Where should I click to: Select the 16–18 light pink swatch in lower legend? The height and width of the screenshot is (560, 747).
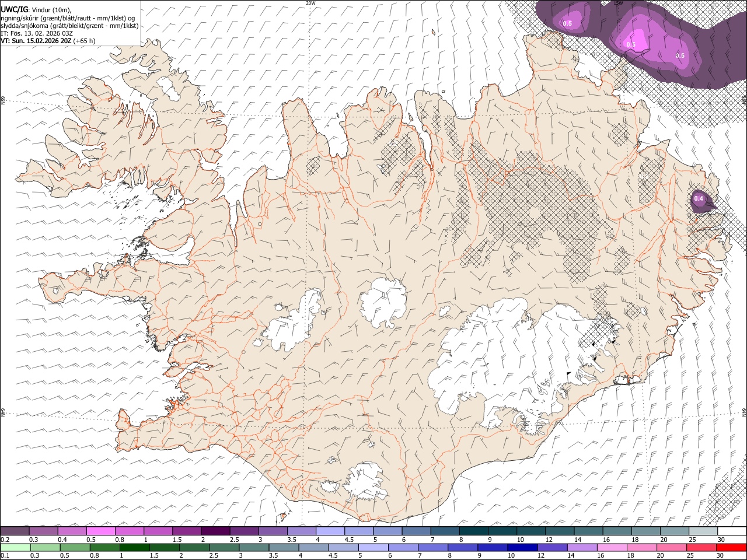(x=611, y=547)
